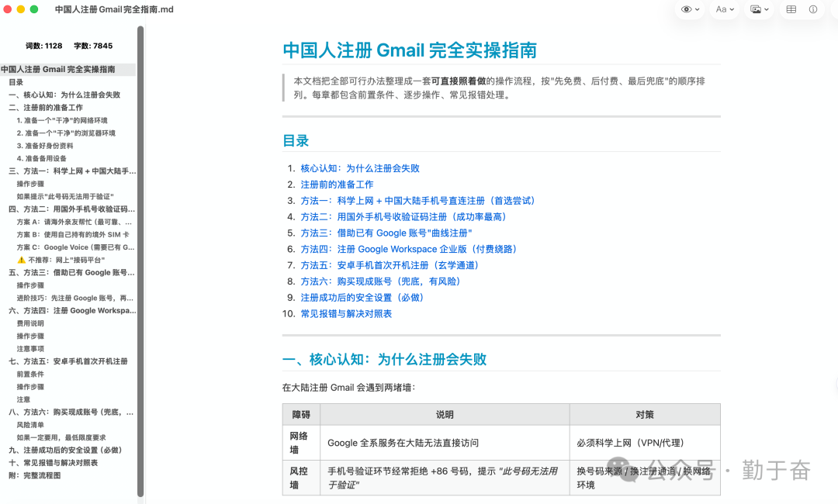Select outline item 三、方法一：科学上网 + 中国大陆手…
This screenshot has width=838, height=504.
73,171
